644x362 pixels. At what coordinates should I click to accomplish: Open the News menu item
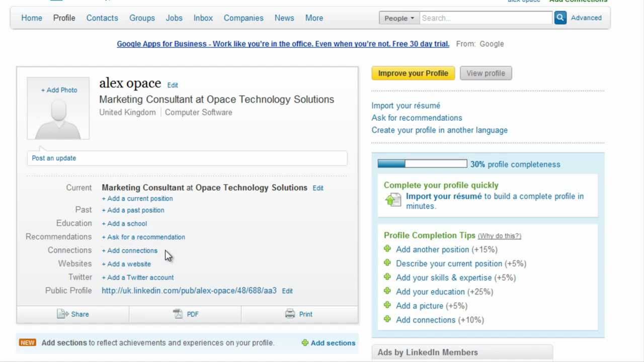284,18
